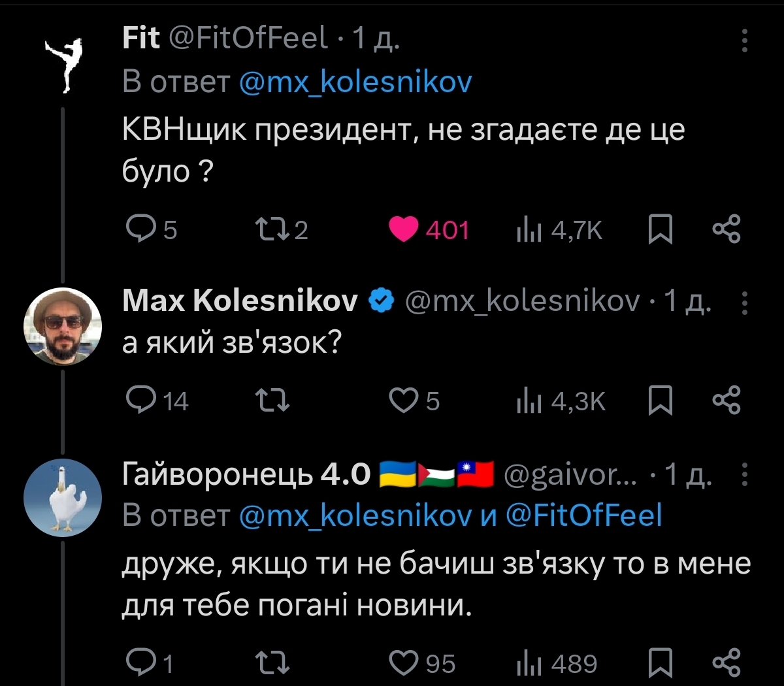Reply to the FitOfFeel tweet
This screenshot has width=784, height=686.
click(x=139, y=229)
